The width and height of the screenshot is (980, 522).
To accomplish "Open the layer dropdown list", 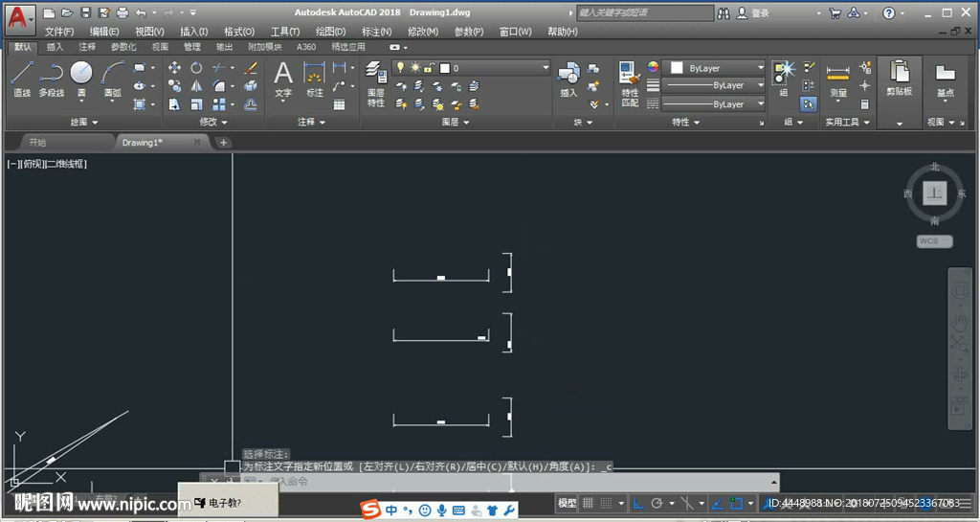I will [x=545, y=67].
